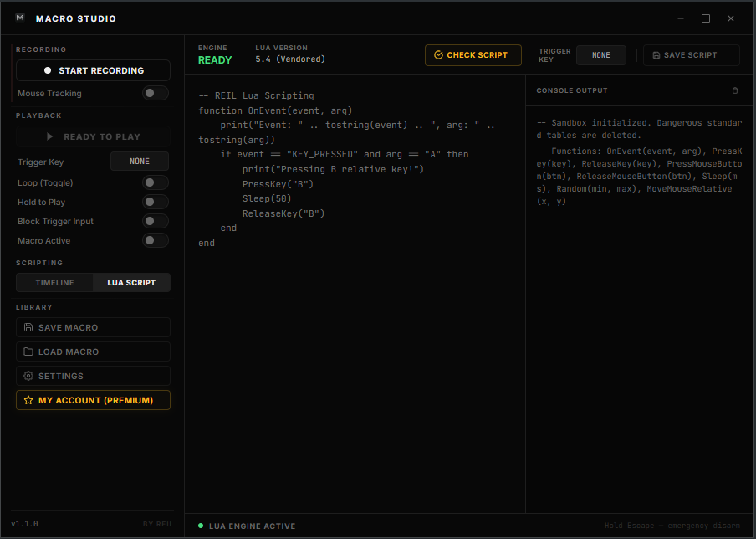Click the 'Pressing B relative key!' print line
Image resolution: width=756 pixels, height=539 pixels.
[333, 169]
